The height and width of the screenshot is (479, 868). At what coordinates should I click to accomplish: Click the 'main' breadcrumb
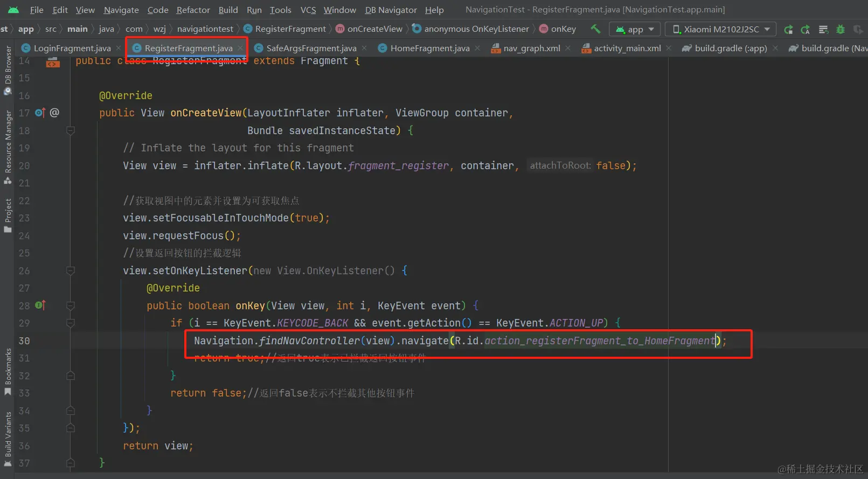tap(78, 29)
